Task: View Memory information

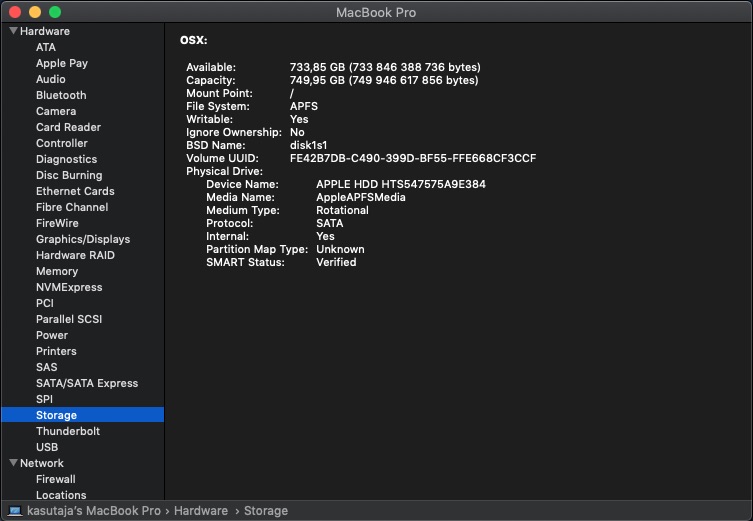Action: pos(57,271)
